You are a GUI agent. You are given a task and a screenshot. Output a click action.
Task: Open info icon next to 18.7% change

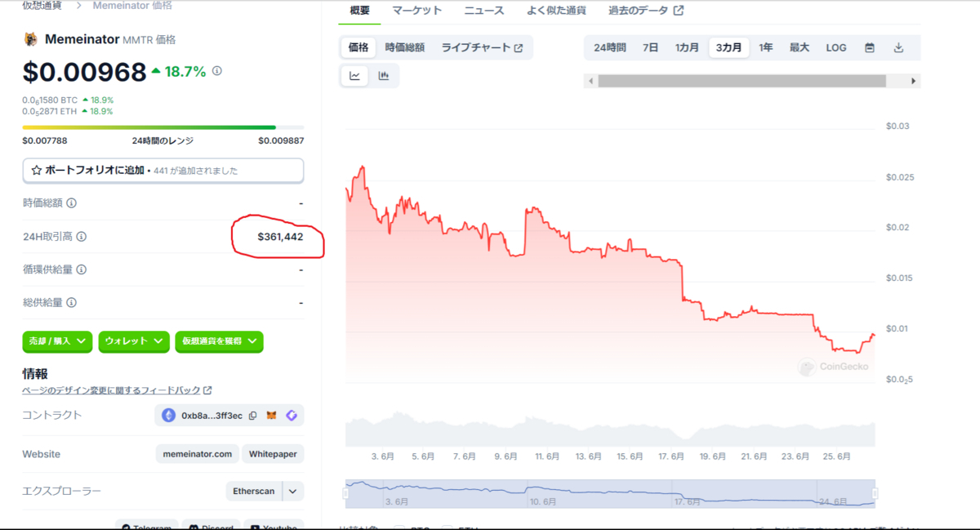coord(217,71)
